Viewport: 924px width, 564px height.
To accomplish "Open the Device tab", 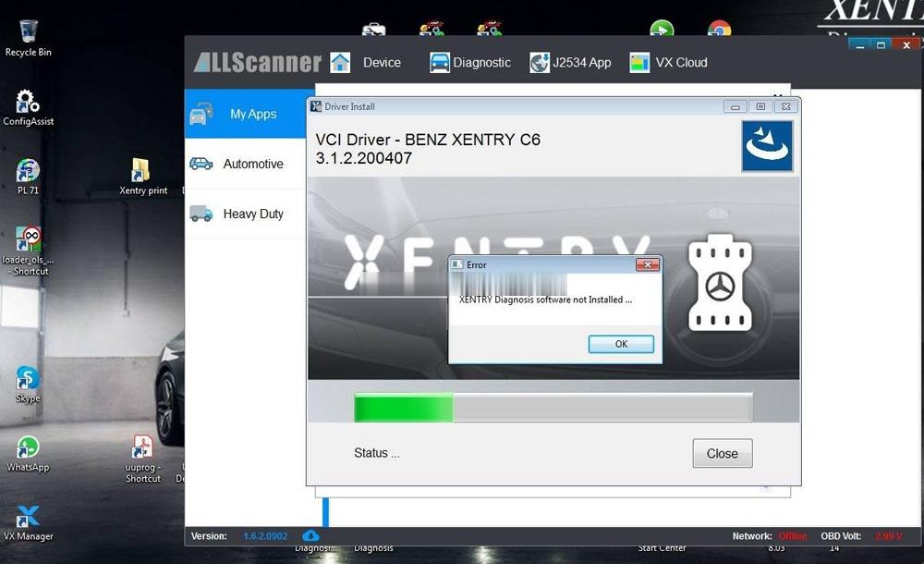I will tap(382, 63).
